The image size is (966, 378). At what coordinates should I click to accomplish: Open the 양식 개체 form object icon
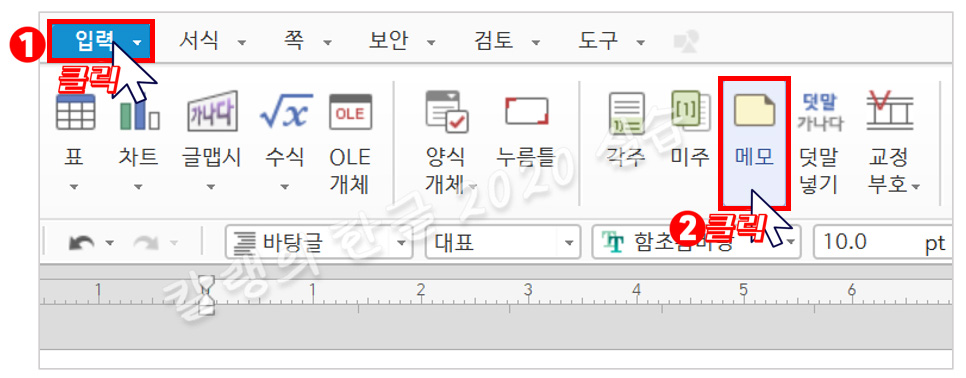coord(447,112)
